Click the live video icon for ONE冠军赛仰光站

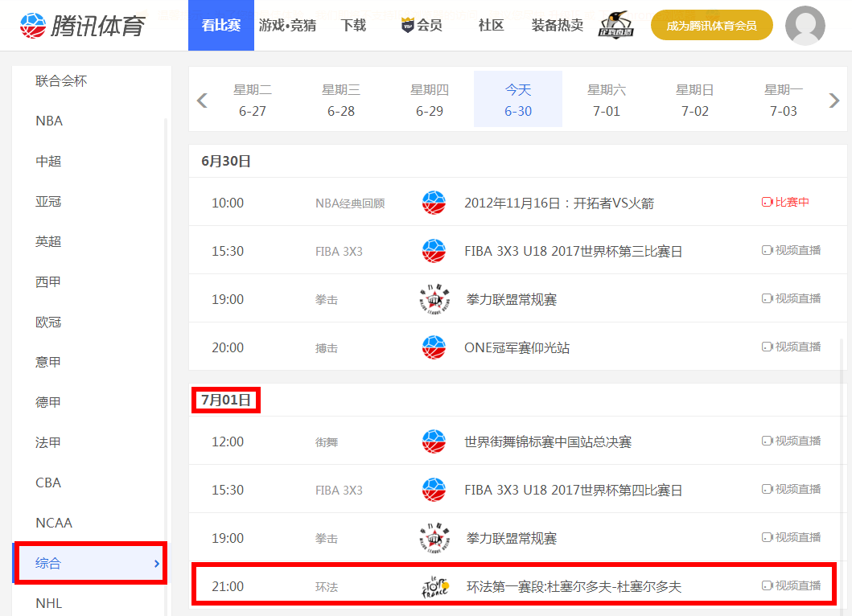pos(767,347)
